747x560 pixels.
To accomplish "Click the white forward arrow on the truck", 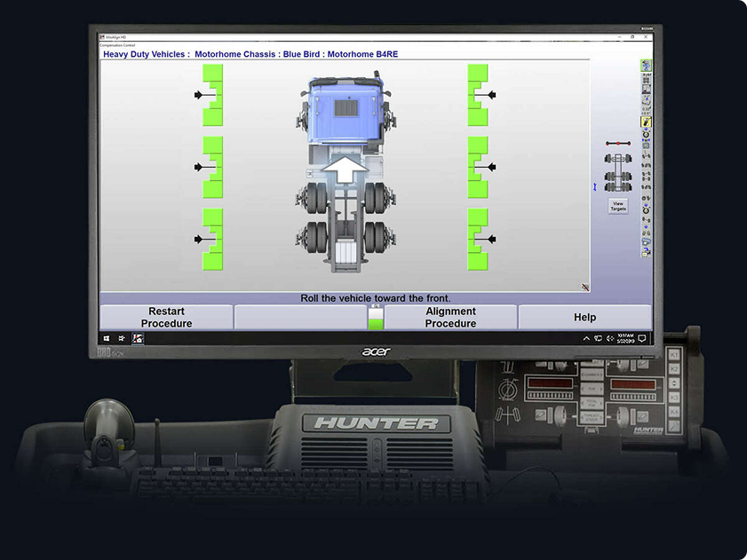I will (343, 169).
